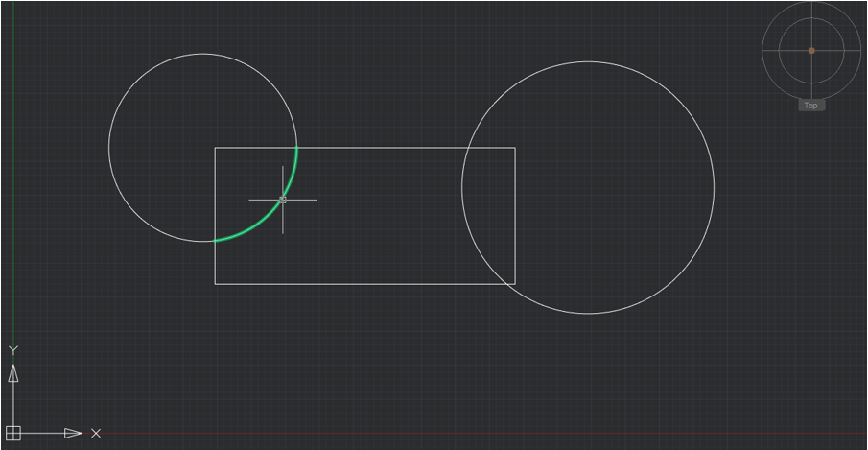Screen dimensions: 868x450
Task: Click the crosshair cursor pickbox
Action: [x=282, y=200]
